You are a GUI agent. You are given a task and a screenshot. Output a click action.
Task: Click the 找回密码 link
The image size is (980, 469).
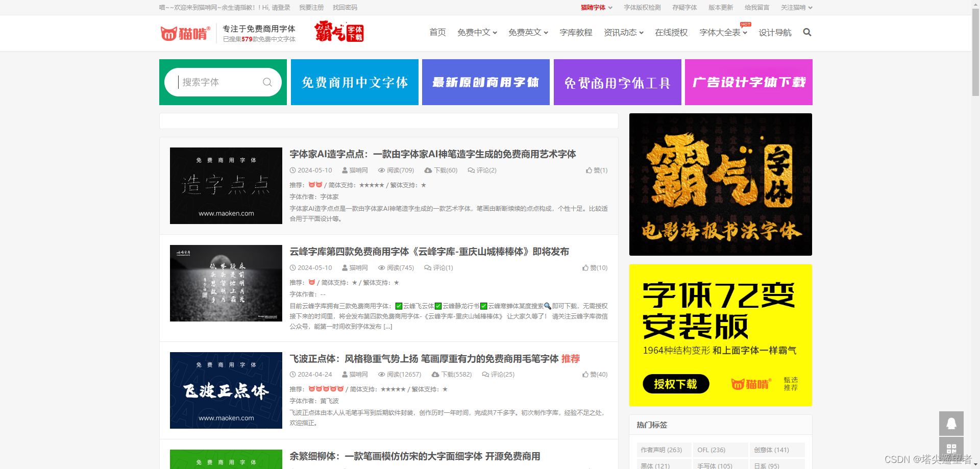click(x=345, y=8)
